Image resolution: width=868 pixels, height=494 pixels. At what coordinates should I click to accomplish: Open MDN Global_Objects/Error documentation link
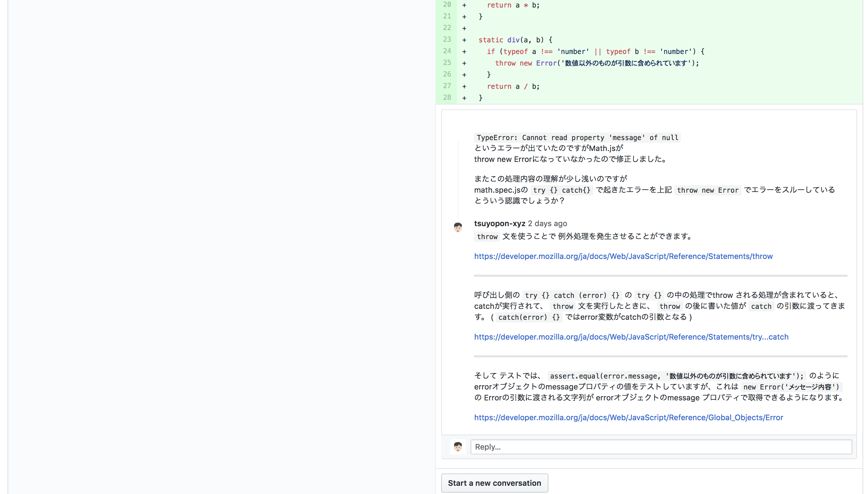click(x=628, y=417)
